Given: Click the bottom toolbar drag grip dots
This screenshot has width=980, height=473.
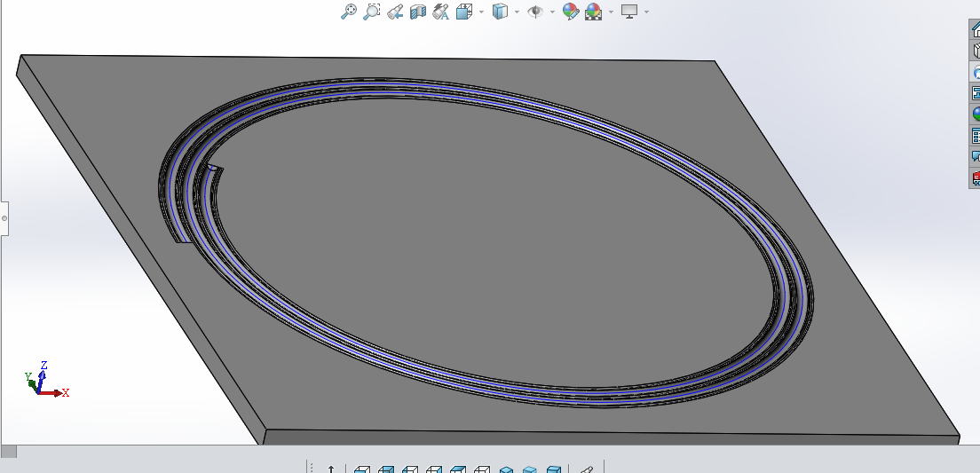Looking at the screenshot, I should point(312,468).
